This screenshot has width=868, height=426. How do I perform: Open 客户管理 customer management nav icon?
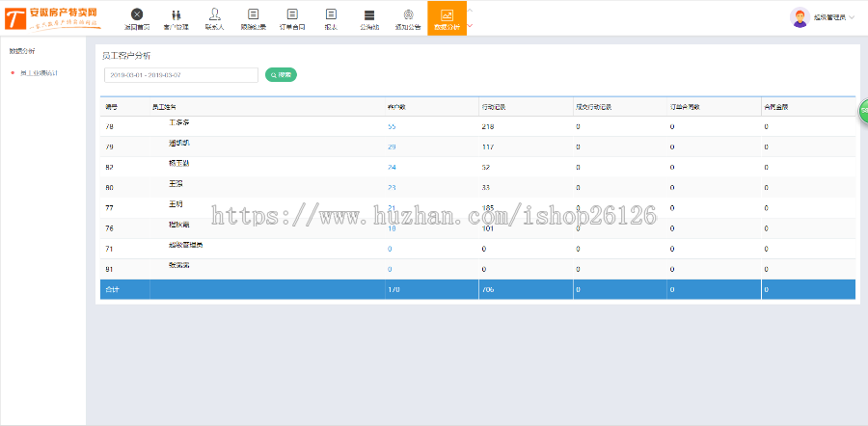coord(176,14)
